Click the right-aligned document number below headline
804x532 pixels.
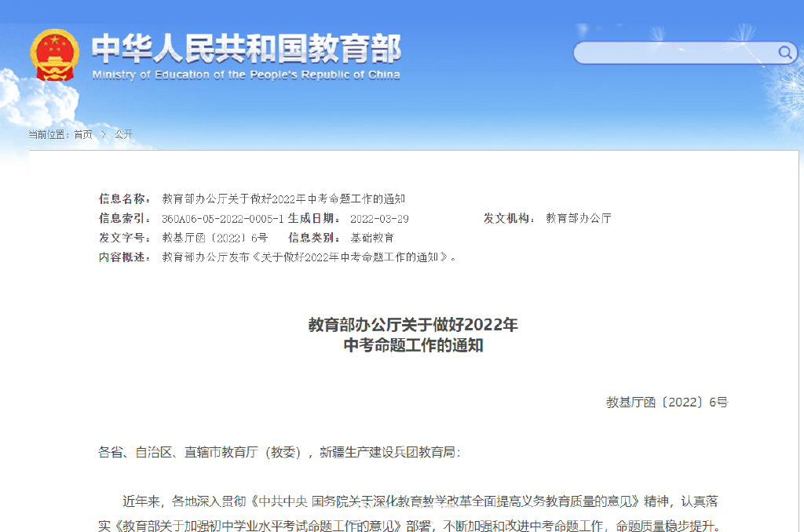667,403
